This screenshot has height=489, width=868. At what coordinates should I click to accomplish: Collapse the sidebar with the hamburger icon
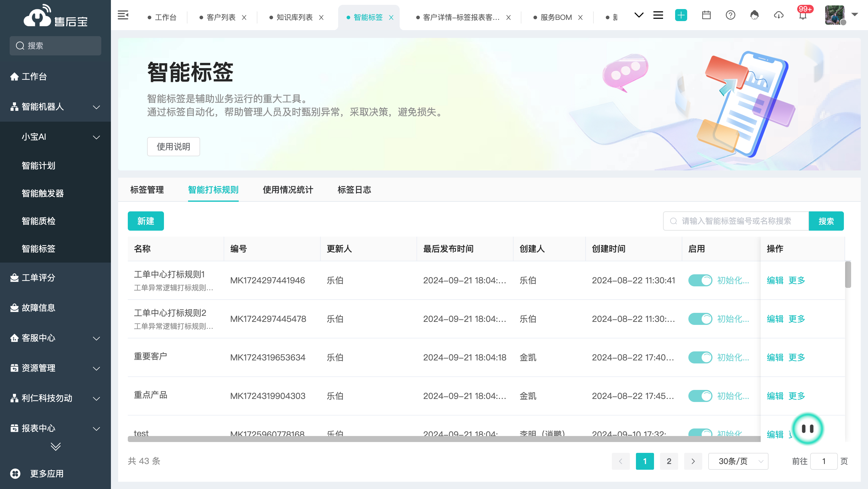click(123, 15)
